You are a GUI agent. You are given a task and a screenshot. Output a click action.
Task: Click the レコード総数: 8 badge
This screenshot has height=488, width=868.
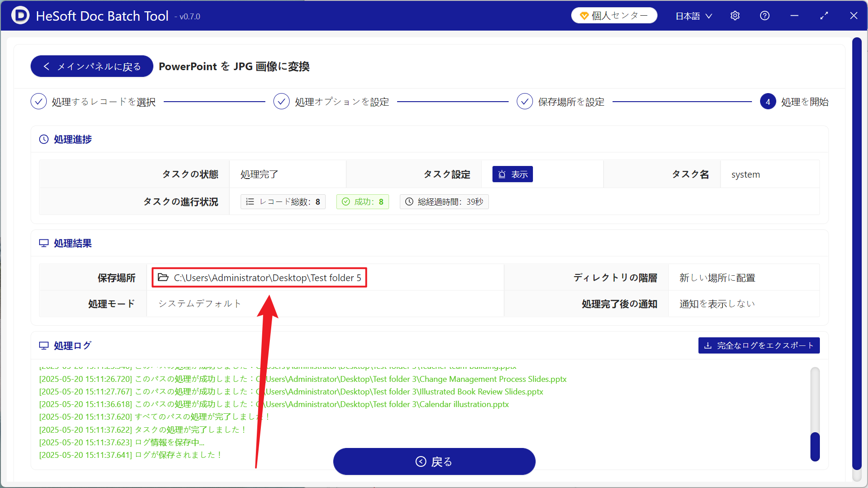283,201
